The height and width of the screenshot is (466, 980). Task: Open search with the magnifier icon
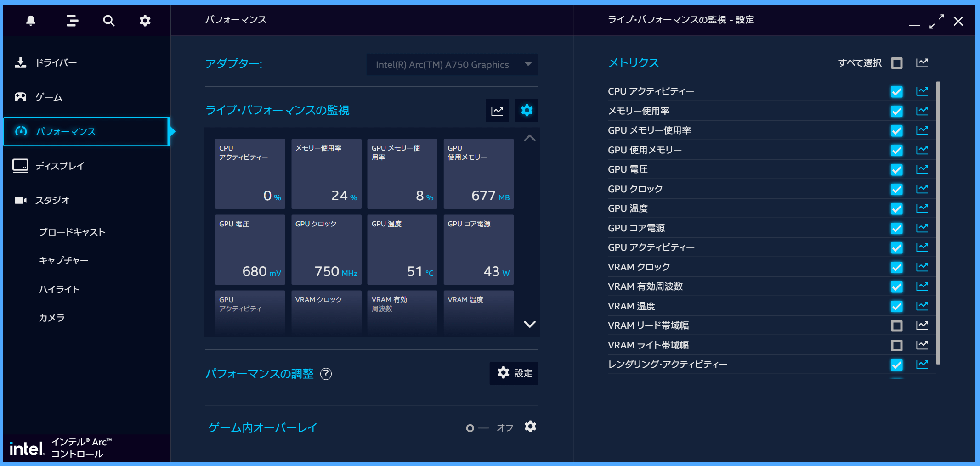(109, 21)
